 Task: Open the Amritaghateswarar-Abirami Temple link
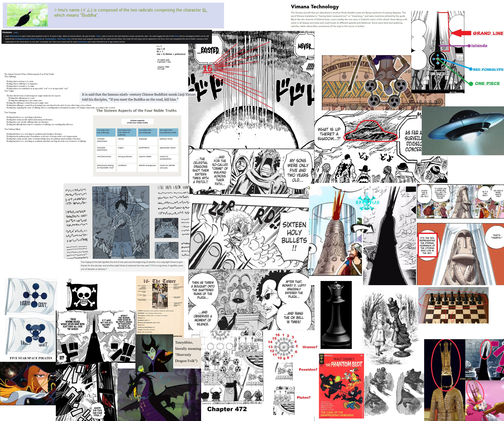(x=28, y=39)
